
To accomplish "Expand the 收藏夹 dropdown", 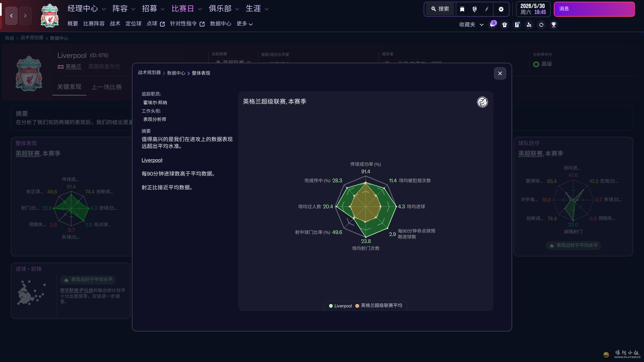I will pyautogui.click(x=471, y=25).
